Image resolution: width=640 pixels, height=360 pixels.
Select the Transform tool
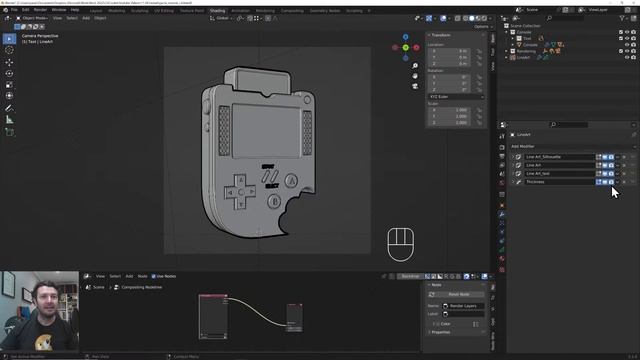pyautogui.click(x=9, y=96)
